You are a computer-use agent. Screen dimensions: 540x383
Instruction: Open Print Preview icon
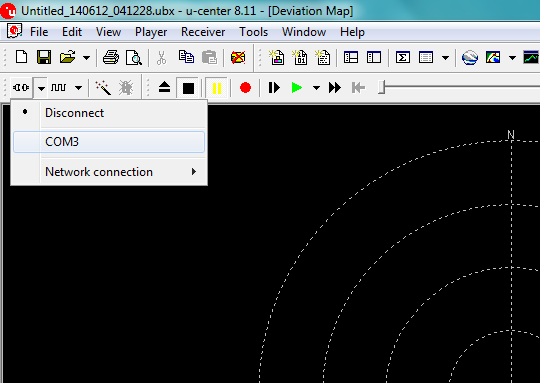[134, 58]
